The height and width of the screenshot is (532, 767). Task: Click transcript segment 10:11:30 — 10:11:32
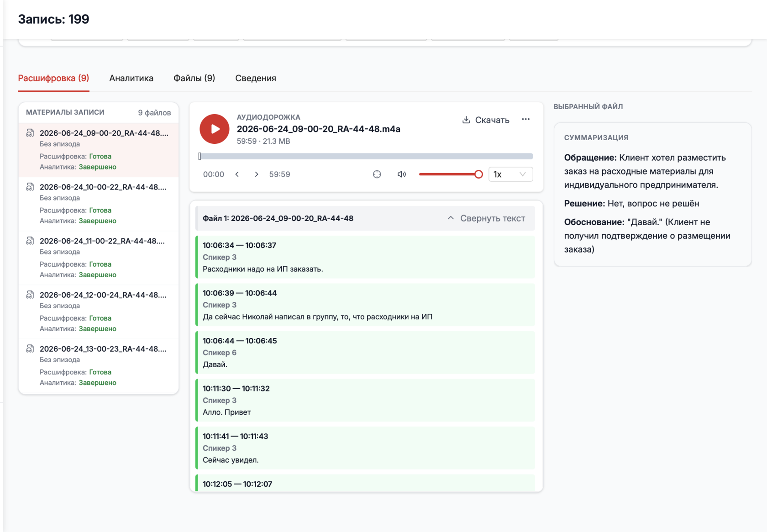click(x=365, y=400)
